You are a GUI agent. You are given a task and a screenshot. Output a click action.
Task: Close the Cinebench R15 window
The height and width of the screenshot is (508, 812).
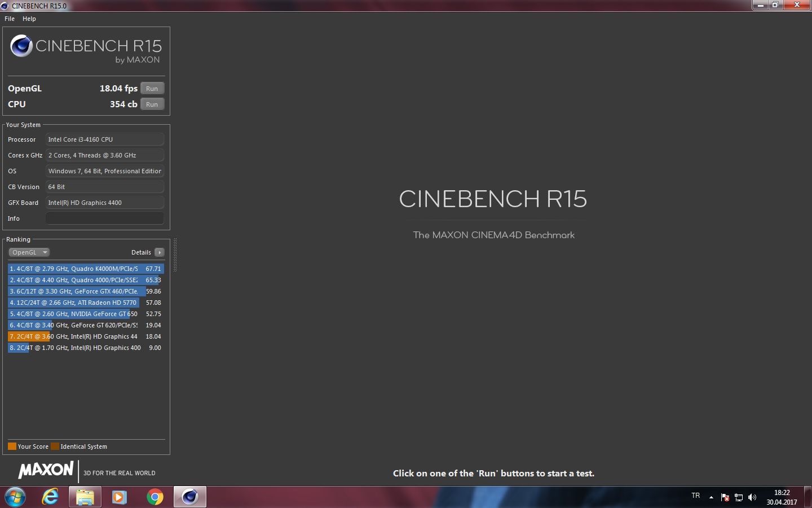tap(797, 5)
